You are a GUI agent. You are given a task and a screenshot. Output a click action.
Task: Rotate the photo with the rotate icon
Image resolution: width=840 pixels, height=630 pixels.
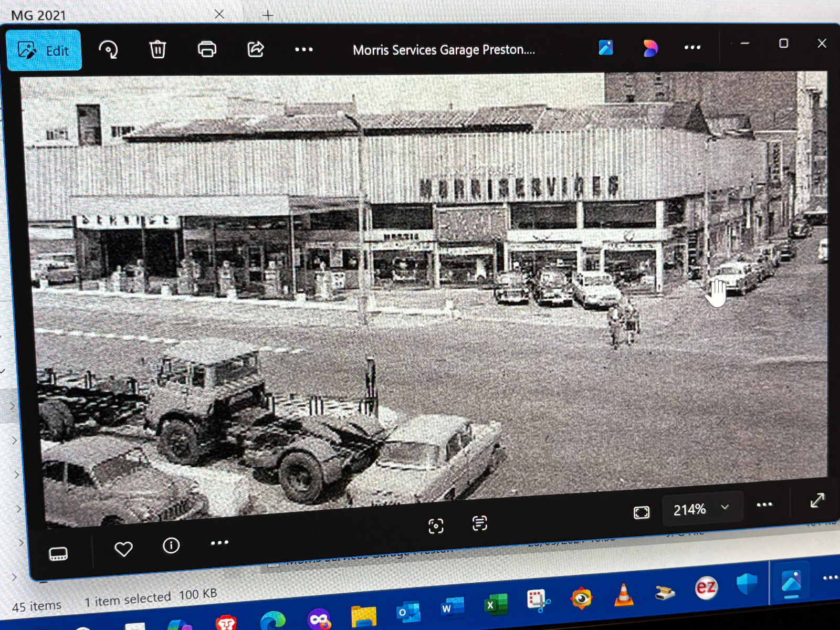109,50
